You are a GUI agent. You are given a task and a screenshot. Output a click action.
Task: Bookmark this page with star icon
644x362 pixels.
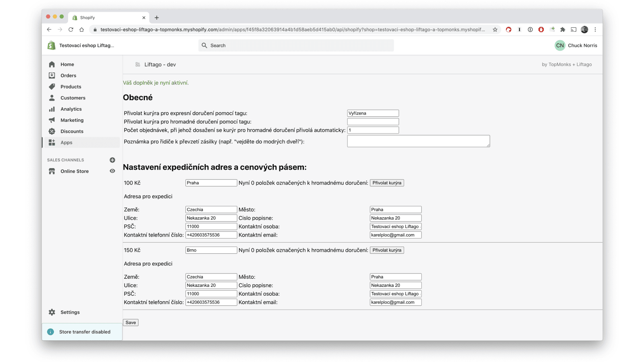click(495, 30)
